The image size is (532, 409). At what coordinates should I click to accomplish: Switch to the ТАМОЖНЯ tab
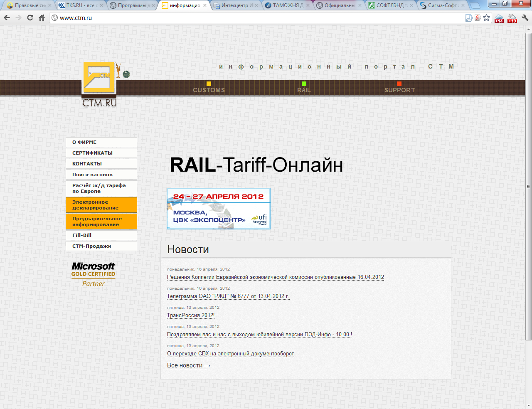point(286,5)
